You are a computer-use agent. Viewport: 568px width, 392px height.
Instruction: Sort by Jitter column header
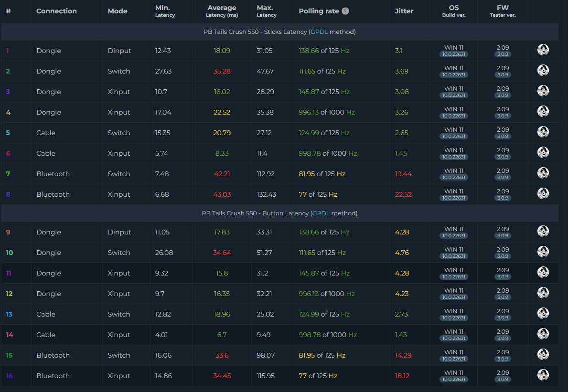pos(404,11)
